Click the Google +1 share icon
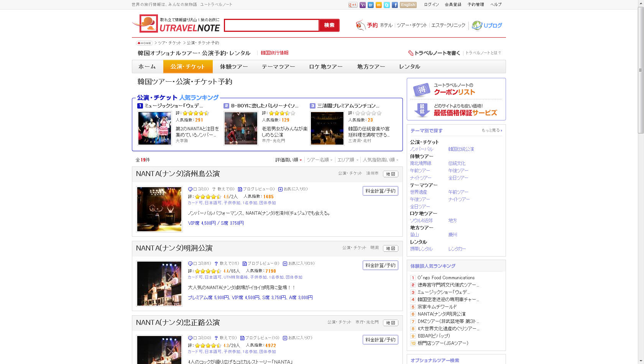This screenshot has width=644, height=364. coord(353,5)
